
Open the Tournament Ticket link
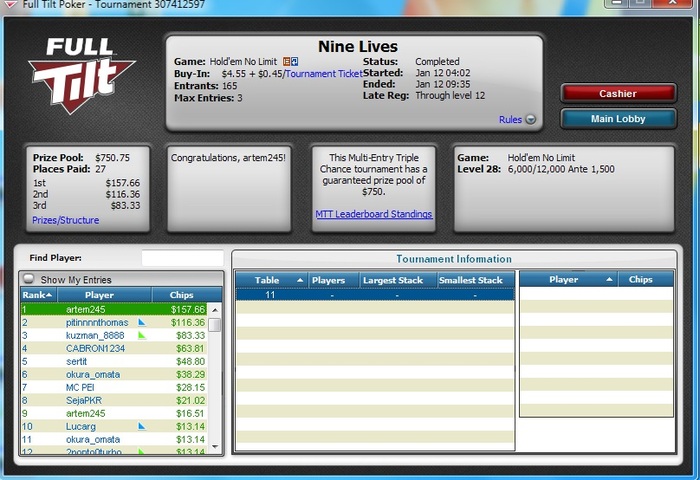pos(324,74)
